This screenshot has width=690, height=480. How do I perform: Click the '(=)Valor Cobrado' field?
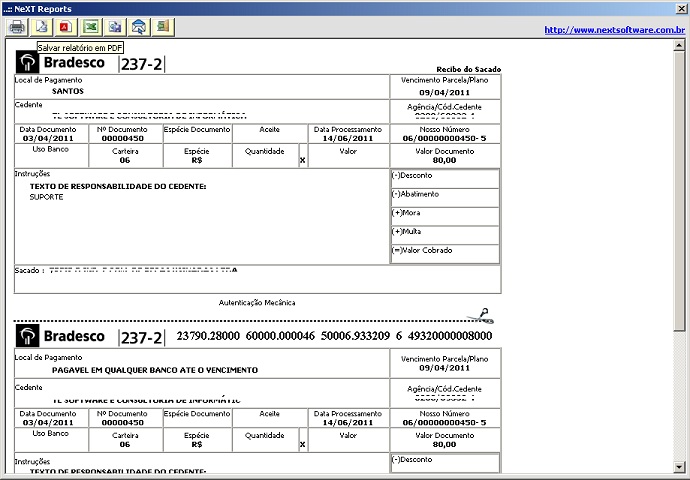point(445,254)
